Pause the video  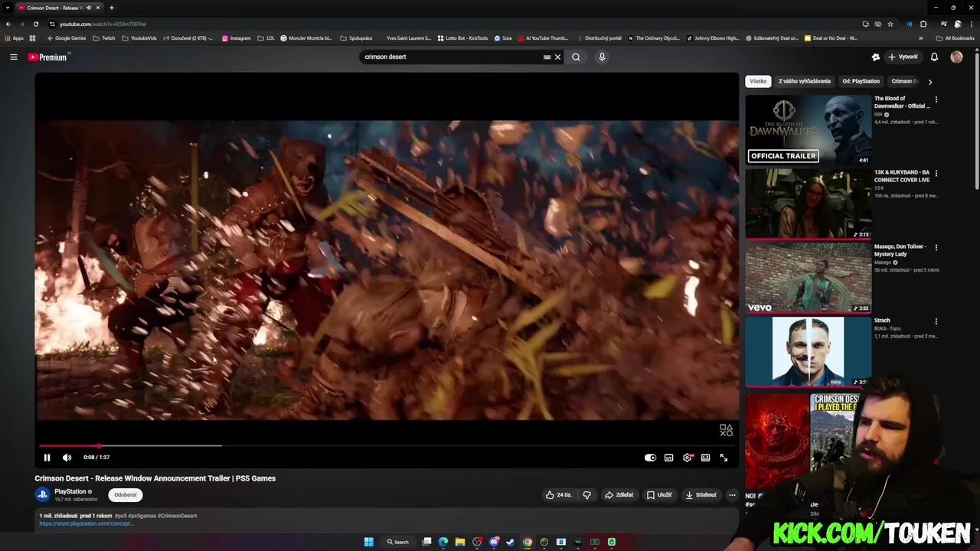pyautogui.click(x=47, y=458)
